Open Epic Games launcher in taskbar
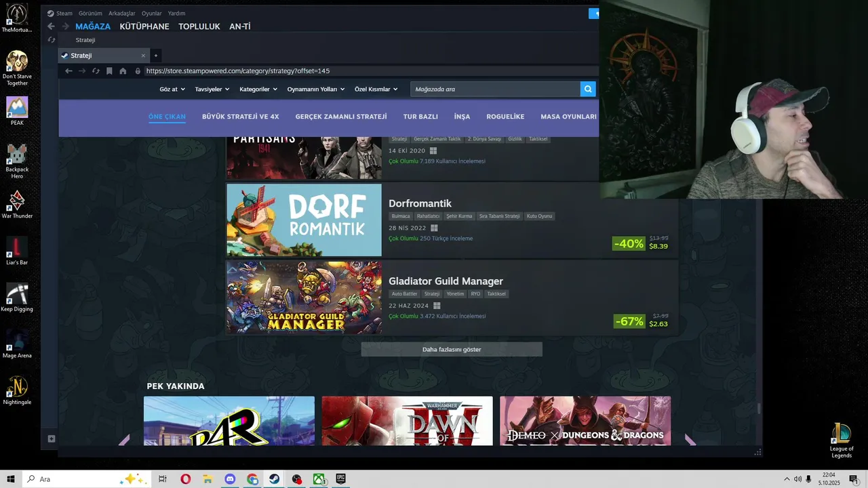The image size is (868, 488). [340, 479]
